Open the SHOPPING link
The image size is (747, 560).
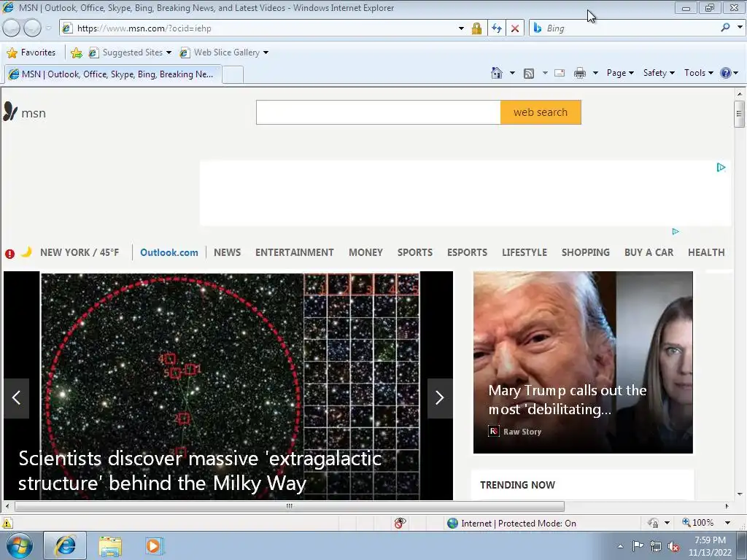586,252
